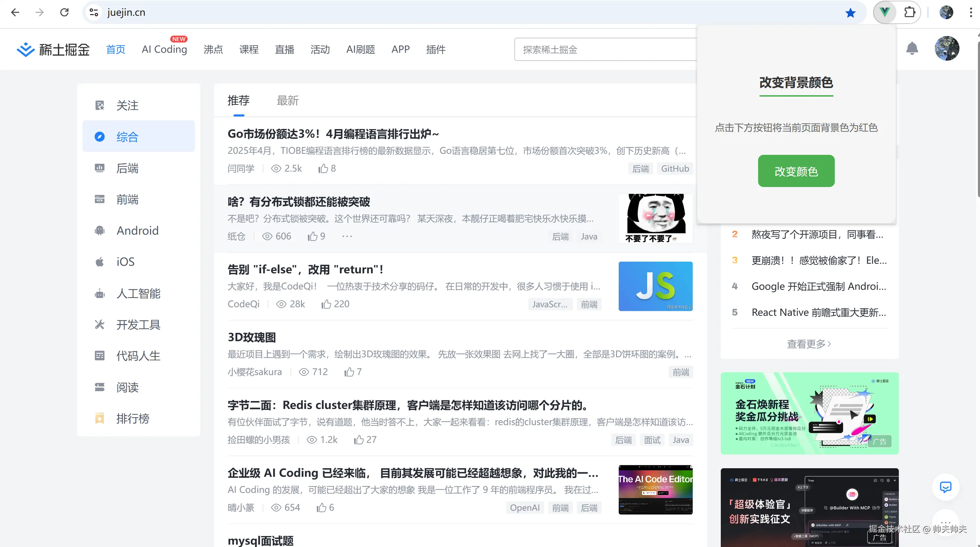Switch to the 推荐 tab
Viewport: 980px width, 547px height.
coord(239,100)
